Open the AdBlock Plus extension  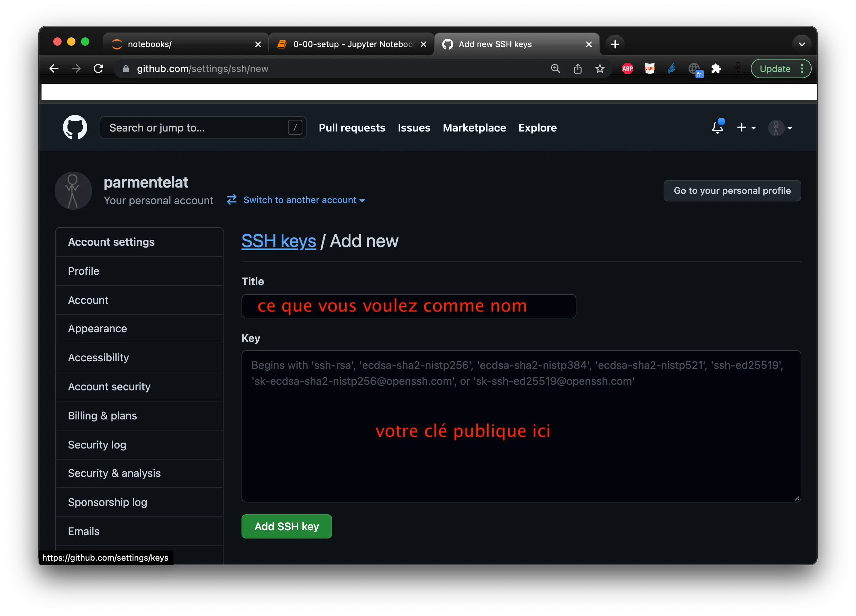tap(627, 68)
